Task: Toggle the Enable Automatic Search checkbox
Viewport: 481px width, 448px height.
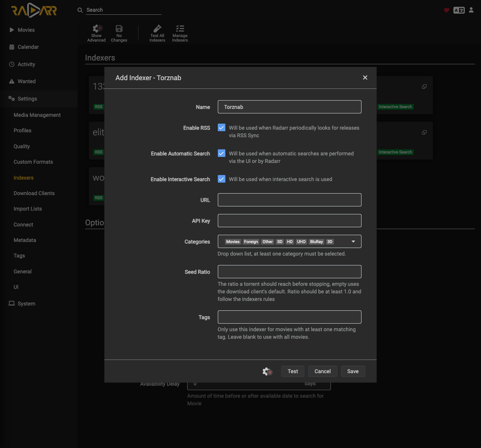Action: click(222, 153)
